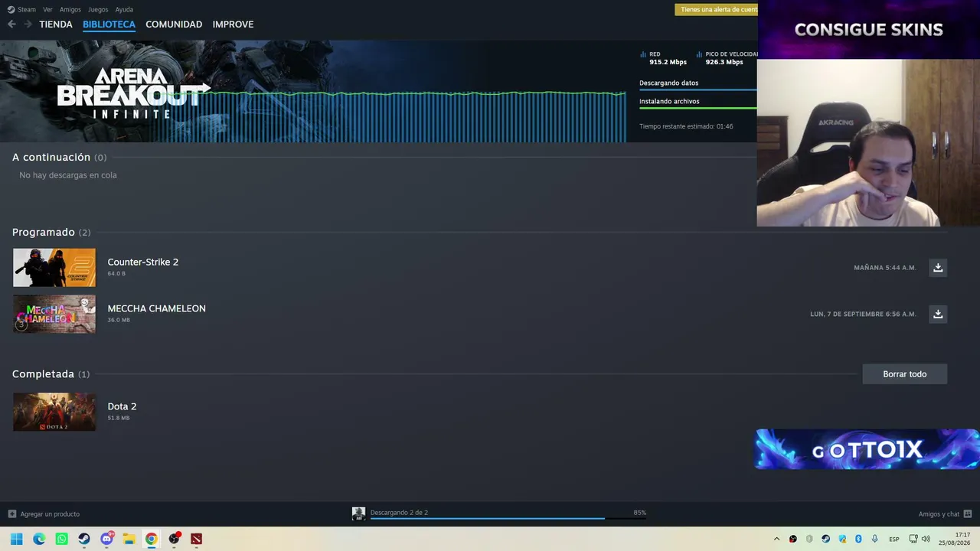The width and height of the screenshot is (980, 551).
Task: Click the Instalando archivos progress bar
Action: click(x=698, y=108)
